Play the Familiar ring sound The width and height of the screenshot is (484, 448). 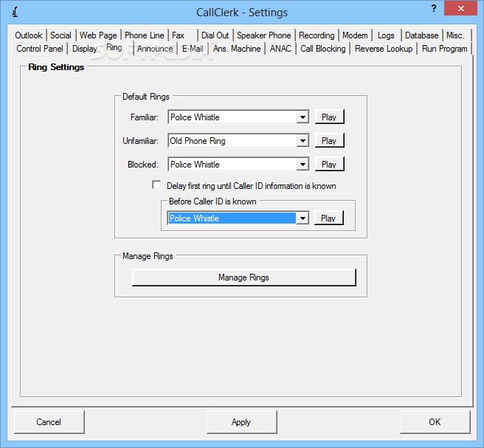pyautogui.click(x=329, y=117)
